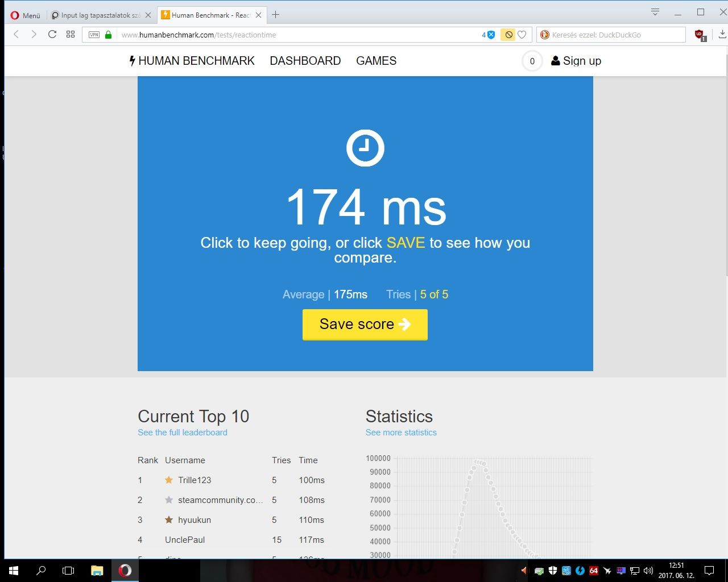Open the volume speaker tray icon
The width and height of the screenshot is (728, 582).
coord(648,571)
